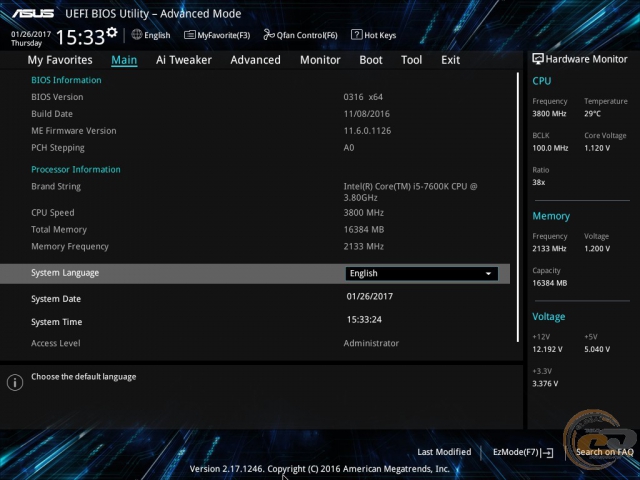Image resolution: width=640 pixels, height=480 pixels.
Task: Switch to the Boot tab
Action: 371,60
